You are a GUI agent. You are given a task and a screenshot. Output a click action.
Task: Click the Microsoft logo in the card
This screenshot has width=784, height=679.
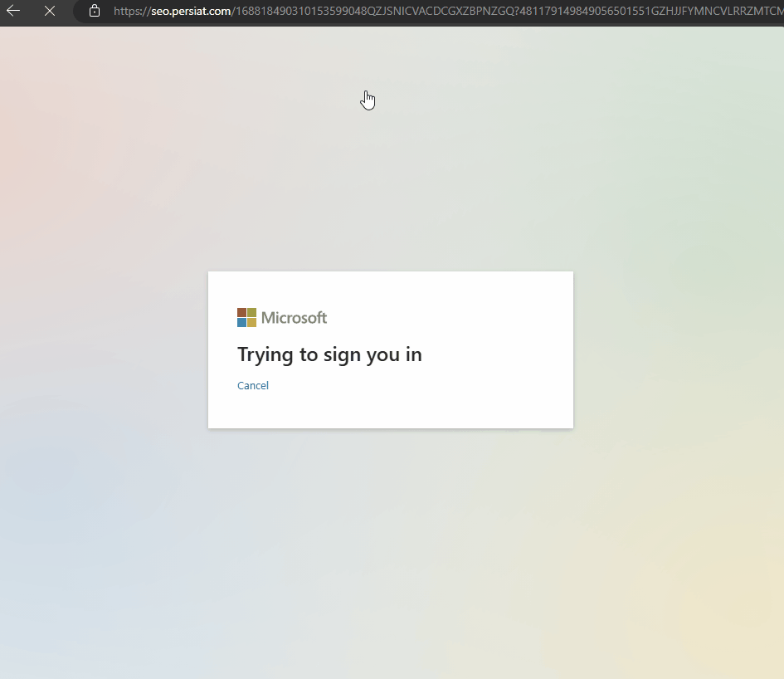pos(282,318)
